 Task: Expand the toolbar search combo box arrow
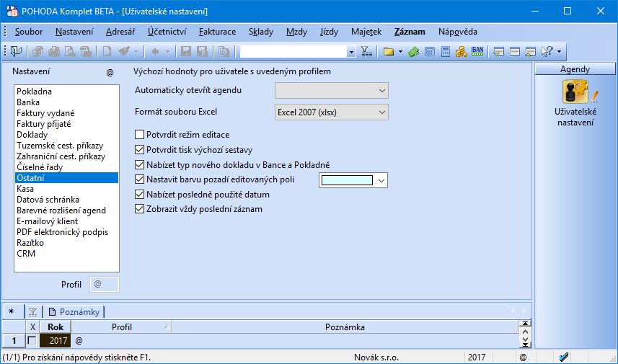(x=351, y=52)
